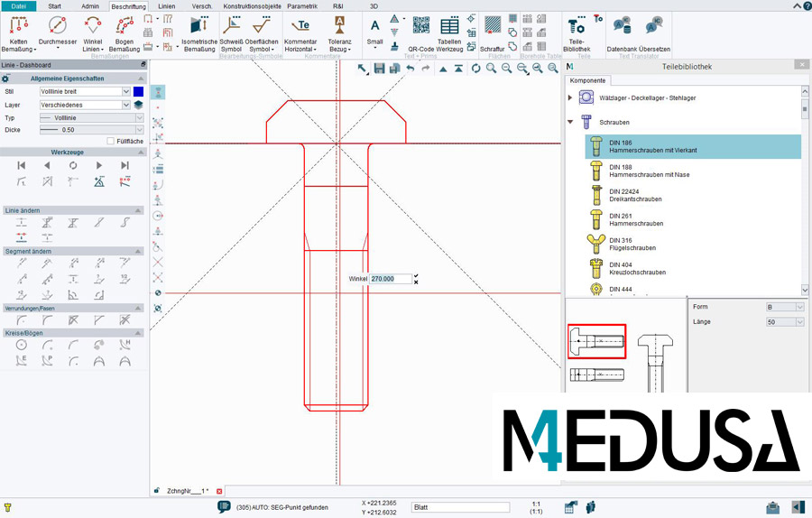Open the Konstruktionsobjekte ribbon tab
This screenshot has height=518, width=812.
pyautogui.click(x=253, y=6)
